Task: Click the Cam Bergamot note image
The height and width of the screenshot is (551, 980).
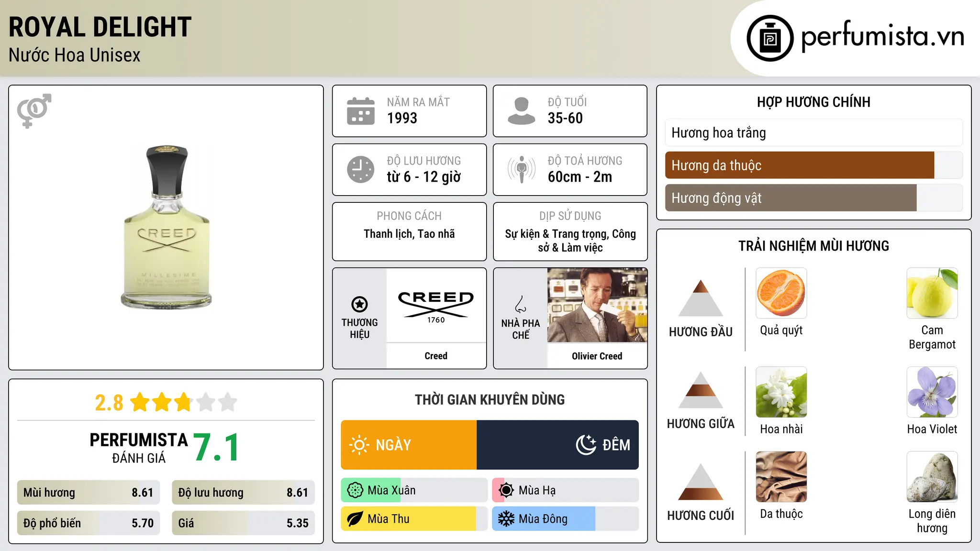Action: 932,293
